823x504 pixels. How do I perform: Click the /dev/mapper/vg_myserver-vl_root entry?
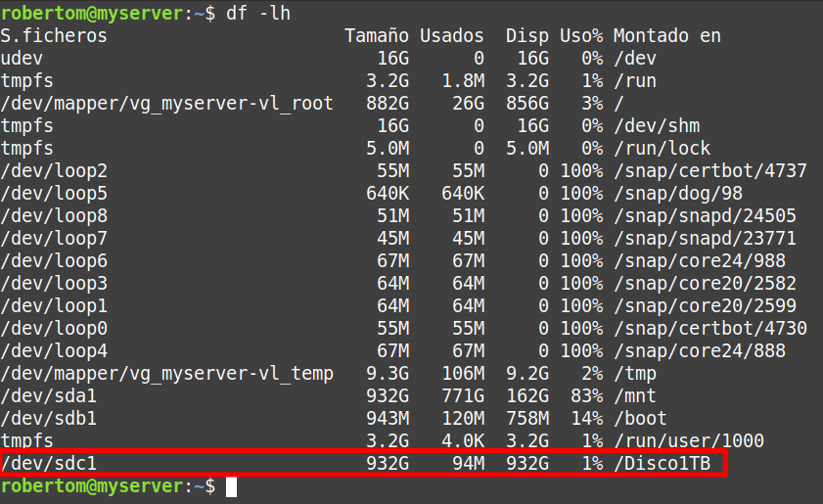click(167, 104)
